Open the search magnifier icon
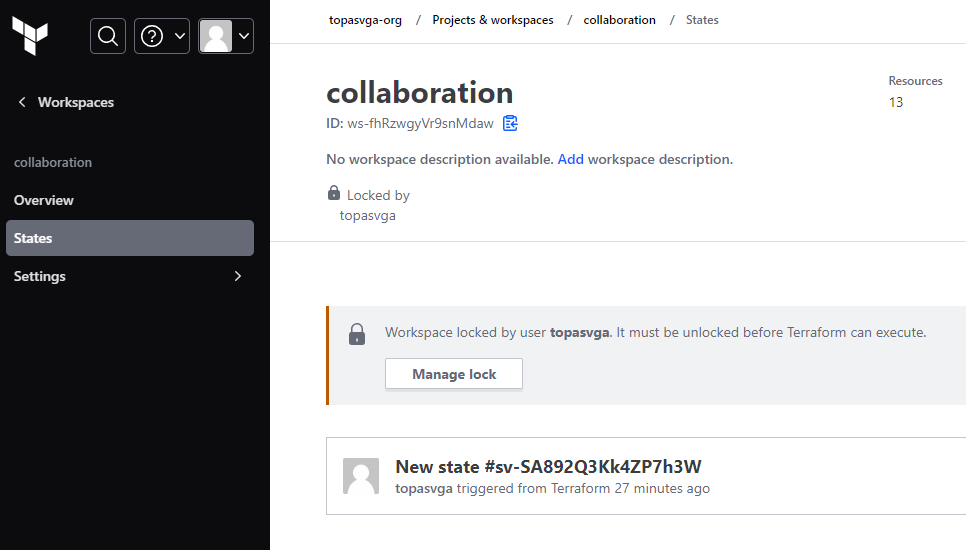The width and height of the screenshot is (966, 550). (x=108, y=36)
